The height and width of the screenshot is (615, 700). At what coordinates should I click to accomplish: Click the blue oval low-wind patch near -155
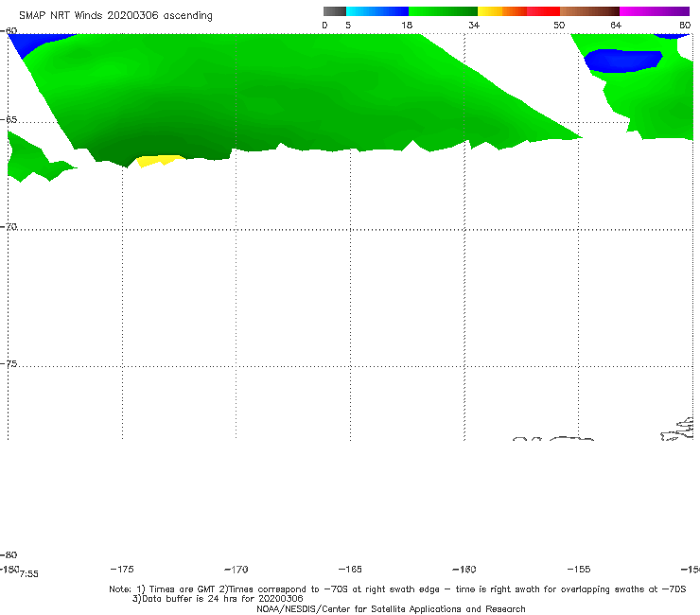pos(623,61)
